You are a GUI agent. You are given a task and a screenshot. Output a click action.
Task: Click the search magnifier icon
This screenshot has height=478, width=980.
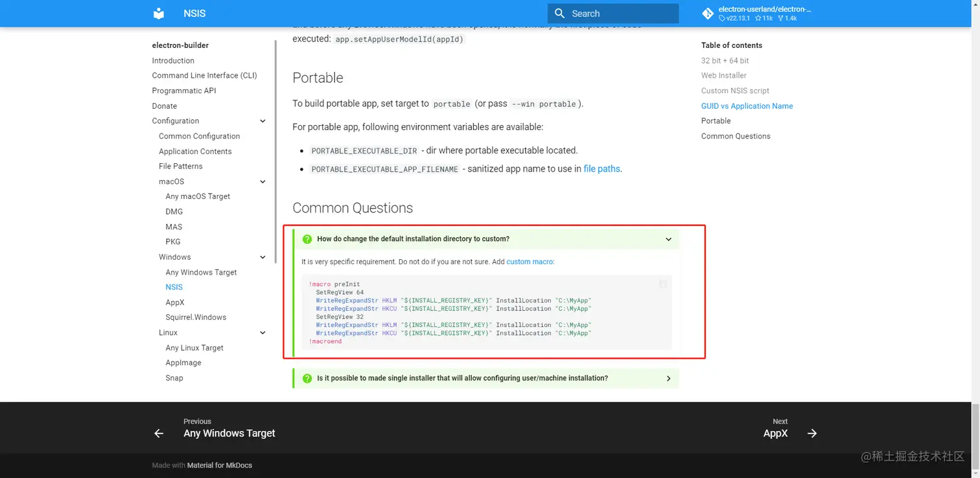pyautogui.click(x=560, y=13)
